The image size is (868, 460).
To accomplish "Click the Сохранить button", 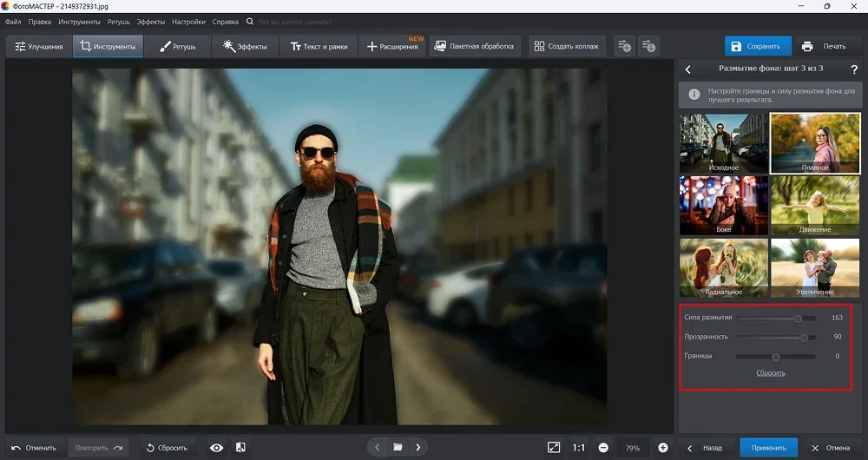I will [757, 47].
